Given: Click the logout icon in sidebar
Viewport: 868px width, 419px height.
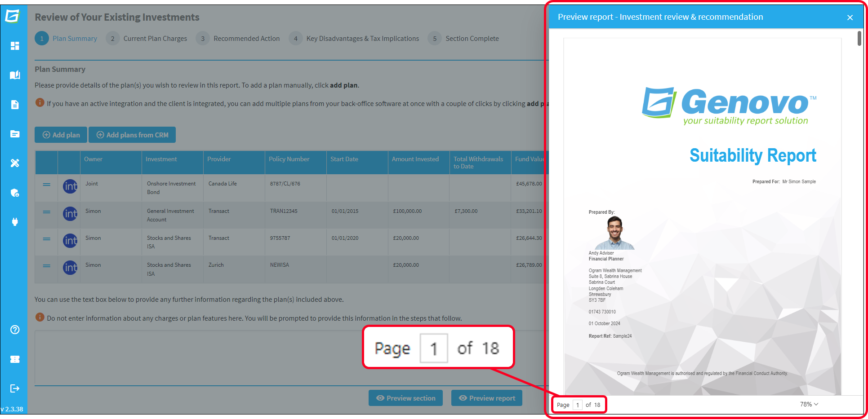Looking at the screenshot, I should pos(15,388).
